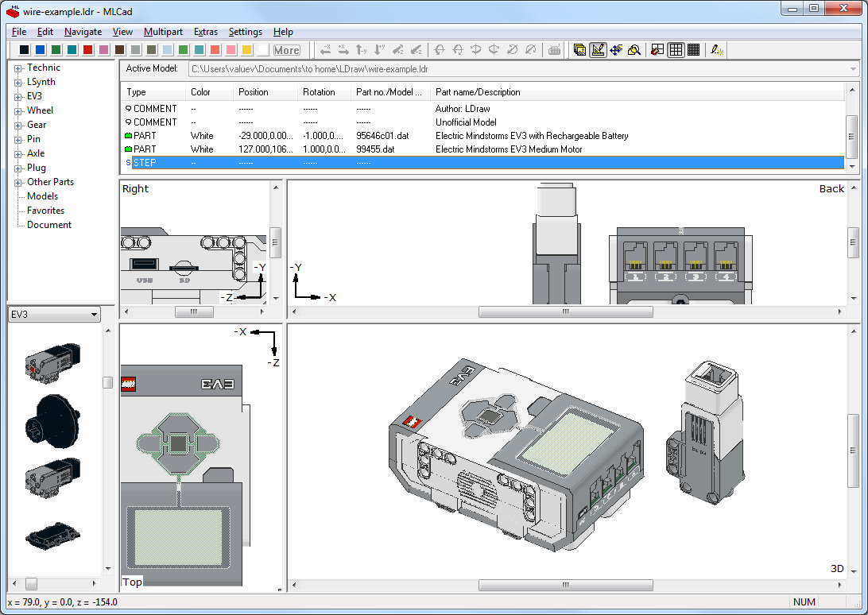The height and width of the screenshot is (615, 868).
Task: Pick the yellow color swatch
Action: (247, 50)
